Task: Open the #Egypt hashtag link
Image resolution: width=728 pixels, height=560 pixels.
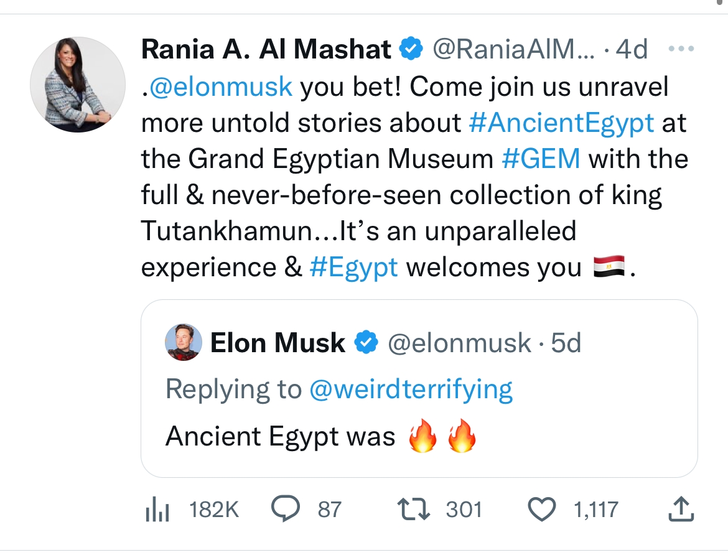Action: click(x=353, y=267)
